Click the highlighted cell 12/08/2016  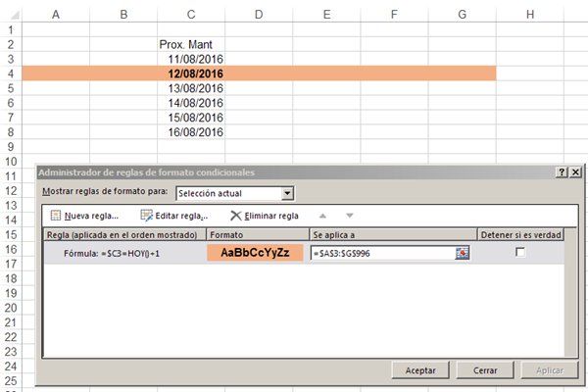[191, 73]
